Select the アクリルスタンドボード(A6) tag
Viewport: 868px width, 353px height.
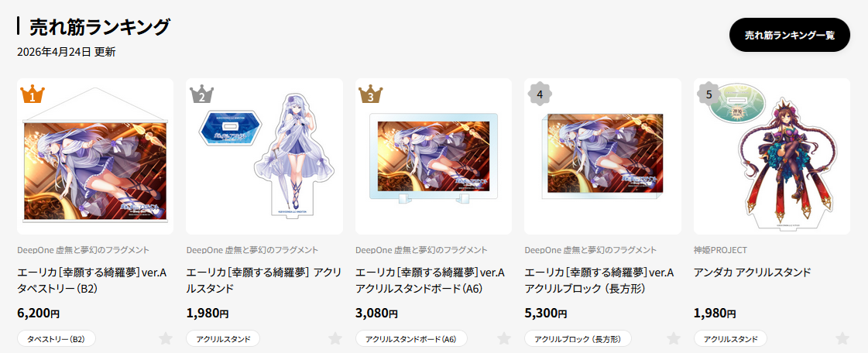(x=411, y=338)
